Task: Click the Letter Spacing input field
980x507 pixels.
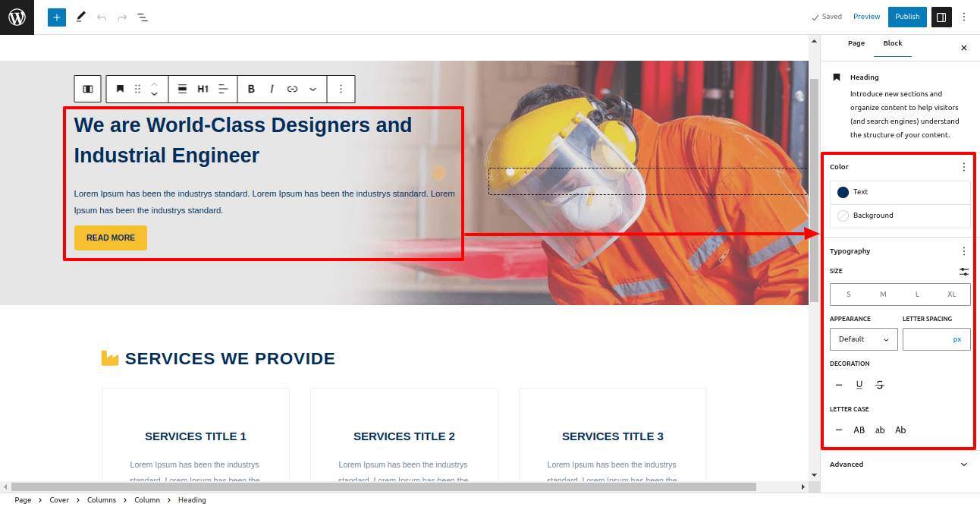Action: click(927, 339)
